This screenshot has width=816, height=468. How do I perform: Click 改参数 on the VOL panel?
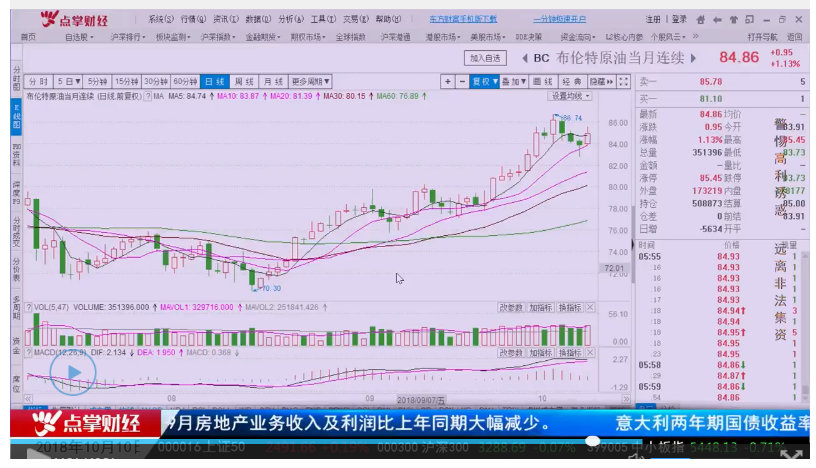point(511,308)
